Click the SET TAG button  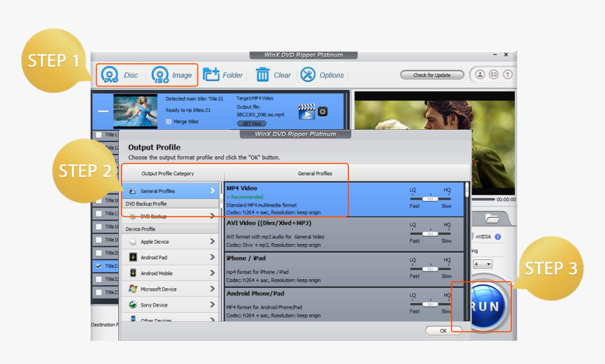click(x=252, y=124)
